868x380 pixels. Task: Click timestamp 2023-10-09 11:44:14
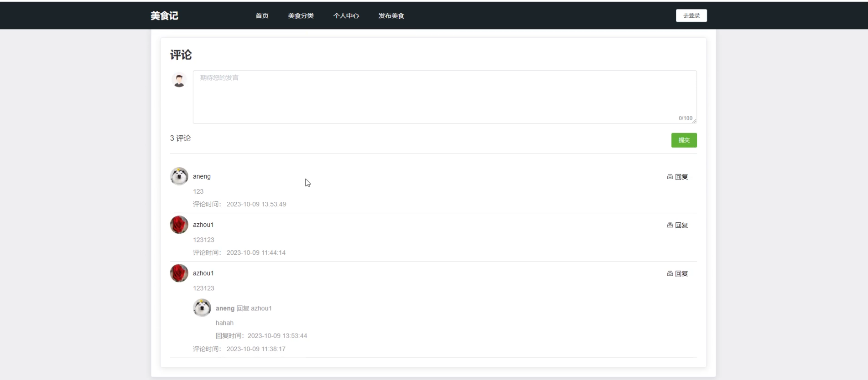pyautogui.click(x=256, y=252)
